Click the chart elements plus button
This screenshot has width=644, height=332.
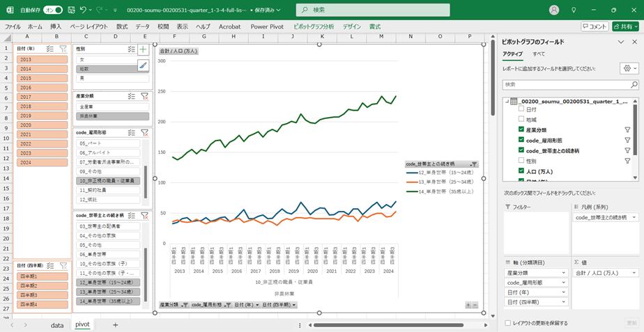coord(143,49)
